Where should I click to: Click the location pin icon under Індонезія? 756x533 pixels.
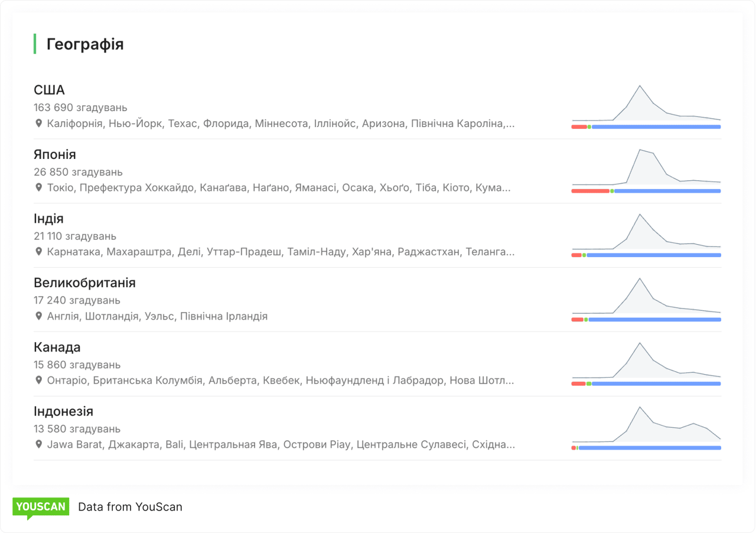(39, 444)
